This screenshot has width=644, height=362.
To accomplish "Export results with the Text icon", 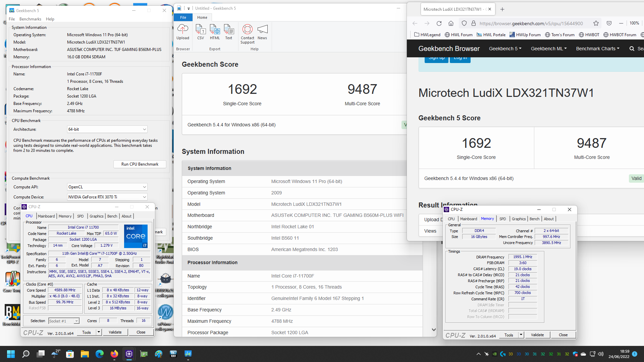I will 229,32.
